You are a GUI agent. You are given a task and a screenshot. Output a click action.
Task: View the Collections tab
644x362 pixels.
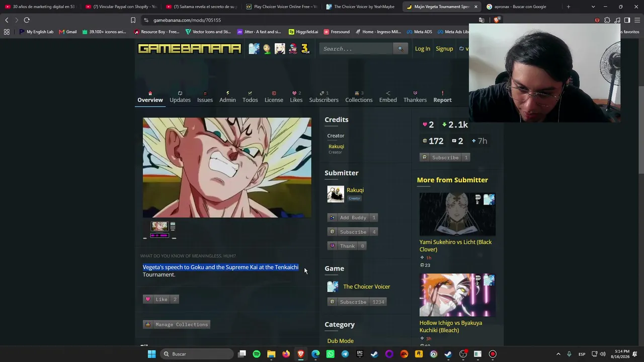coord(359,97)
